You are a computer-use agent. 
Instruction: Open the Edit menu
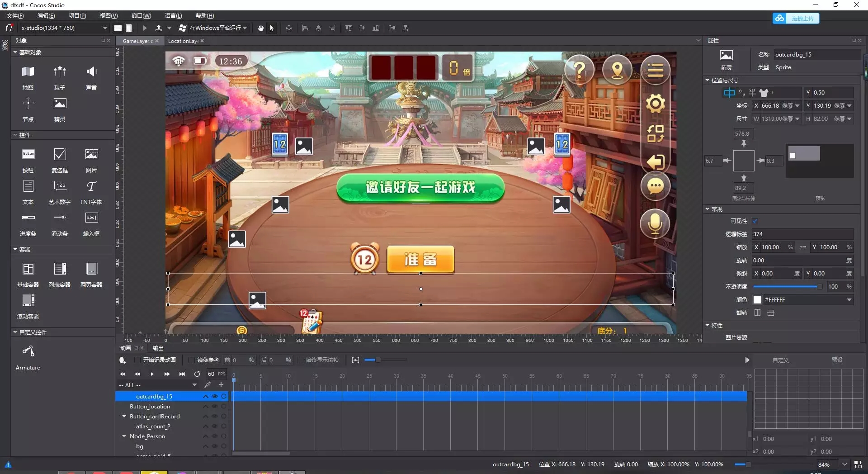46,16
